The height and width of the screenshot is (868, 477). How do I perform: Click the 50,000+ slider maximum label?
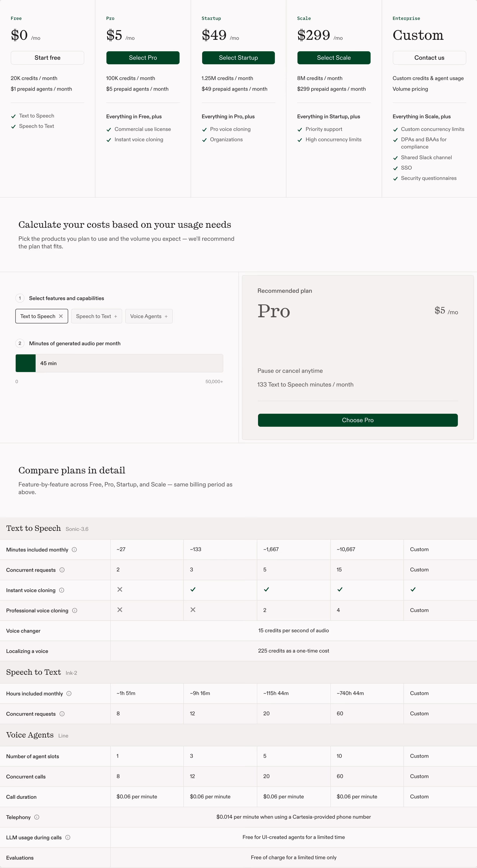[214, 382]
